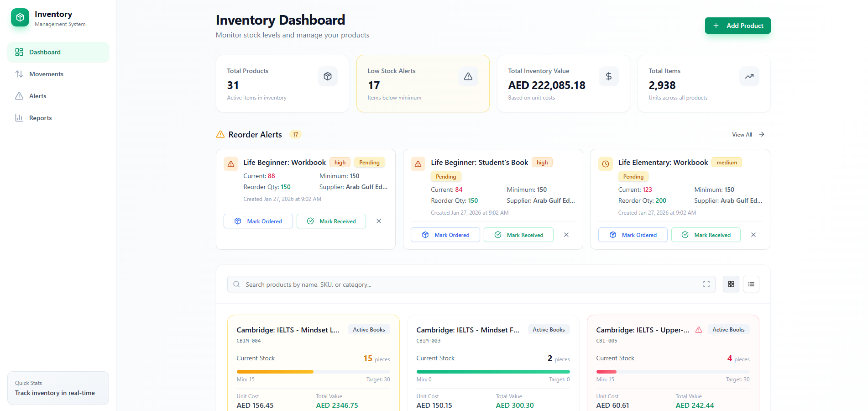This screenshot has height=411, width=868.
Task: Mark Life Elementary: Workbook as ordered
Action: (x=633, y=235)
